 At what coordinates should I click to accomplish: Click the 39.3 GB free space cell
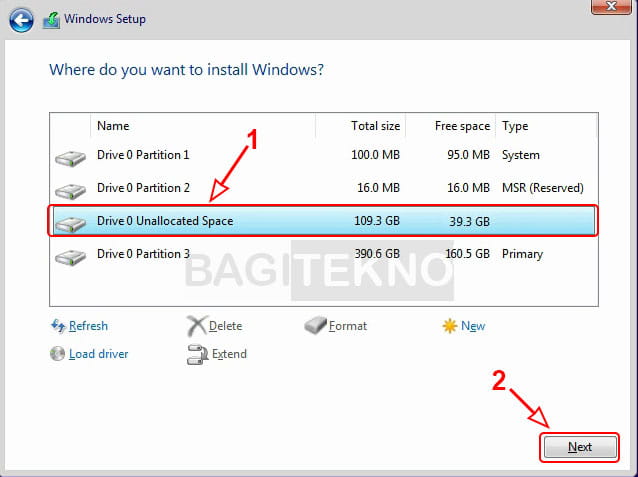(x=470, y=221)
